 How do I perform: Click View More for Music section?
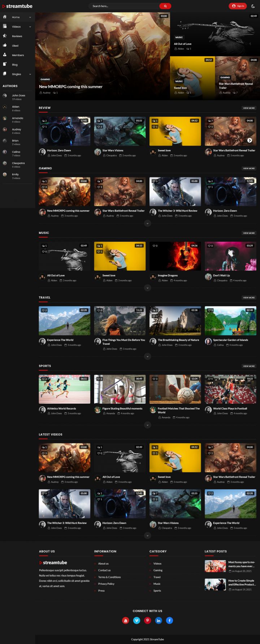coord(249,233)
